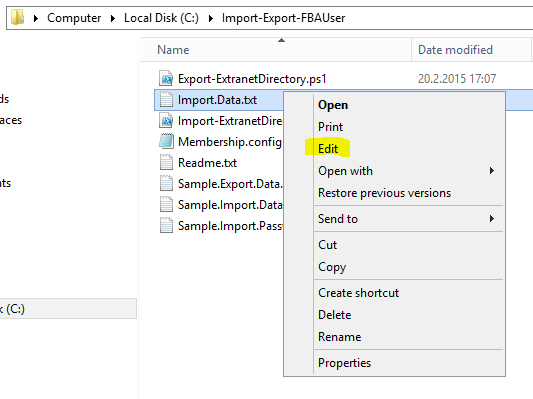Screen dimensions: 533x399
Task: Sort files by the Name column header
Action: point(276,50)
